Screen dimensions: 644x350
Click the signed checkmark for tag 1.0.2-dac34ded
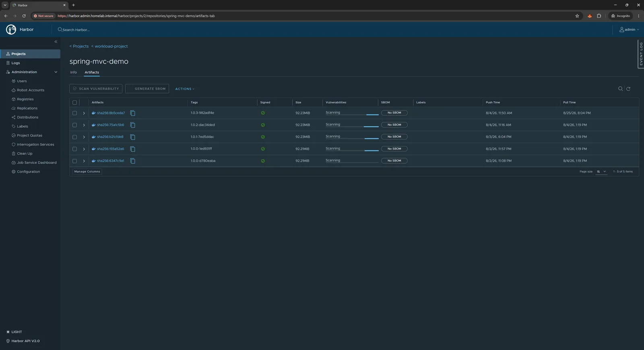[263, 125]
